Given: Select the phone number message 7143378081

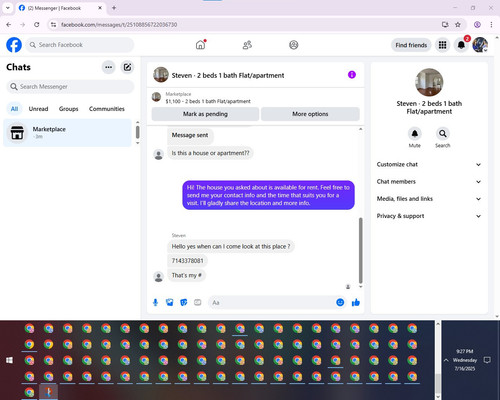Looking at the screenshot, I should (187, 261).
